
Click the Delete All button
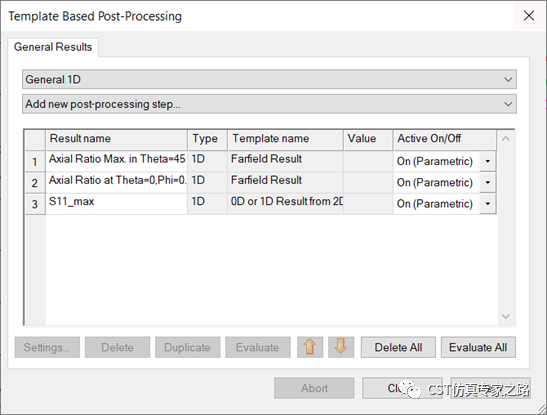click(x=398, y=347)
